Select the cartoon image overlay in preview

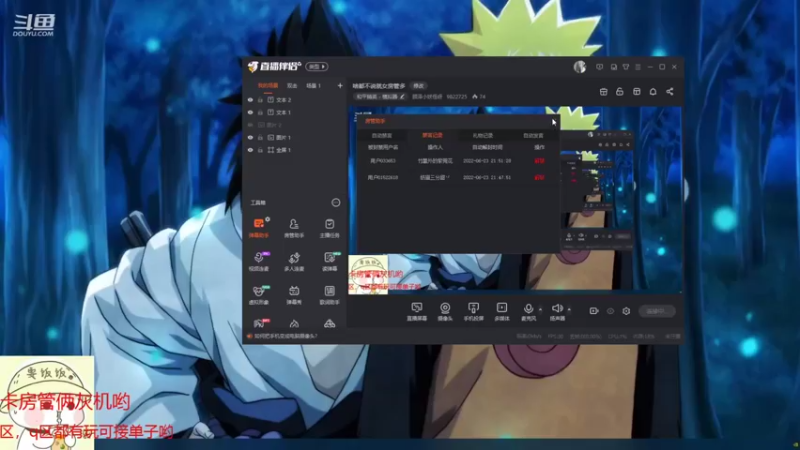368,274
